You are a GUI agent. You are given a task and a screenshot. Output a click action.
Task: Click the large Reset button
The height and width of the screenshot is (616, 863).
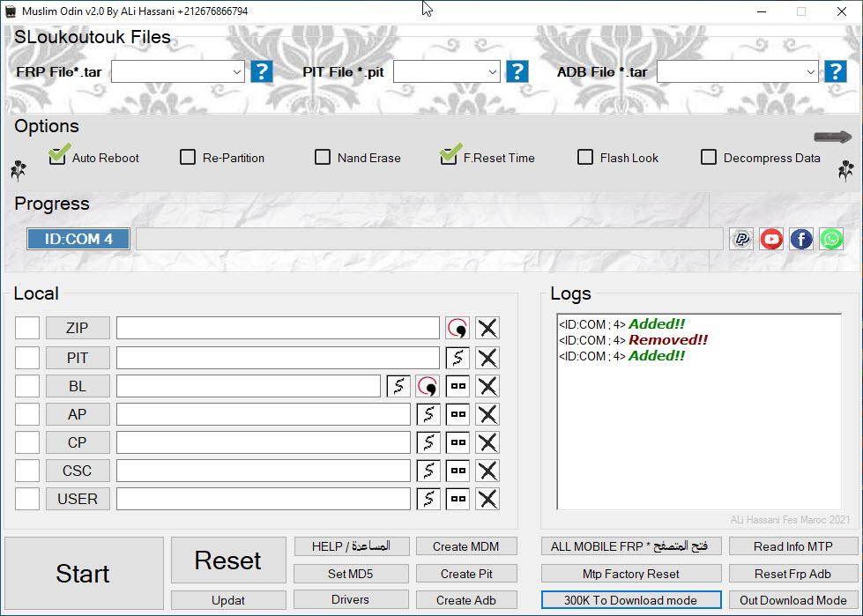(x=228, y=560)
